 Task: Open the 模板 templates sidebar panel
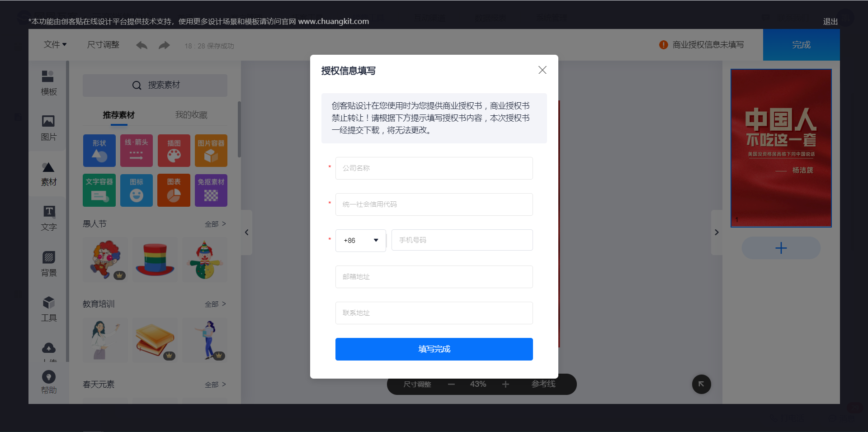tap(48, 83)
